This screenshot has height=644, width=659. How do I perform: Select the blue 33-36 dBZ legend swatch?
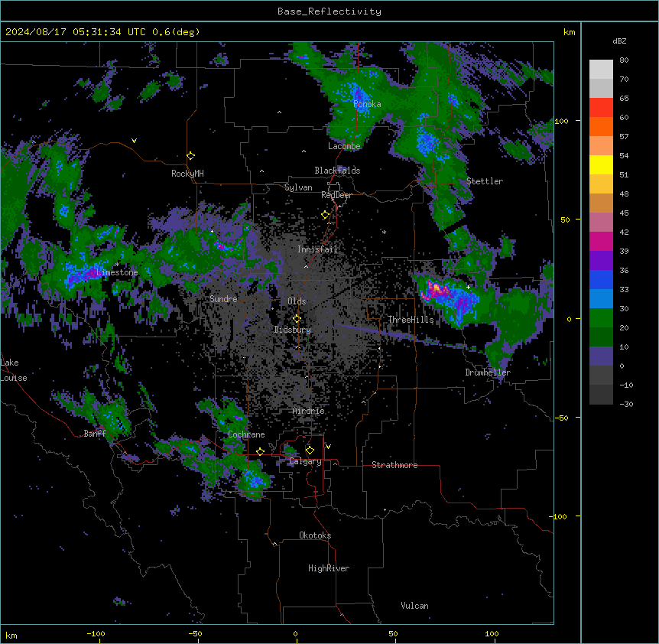coord(601,280)
